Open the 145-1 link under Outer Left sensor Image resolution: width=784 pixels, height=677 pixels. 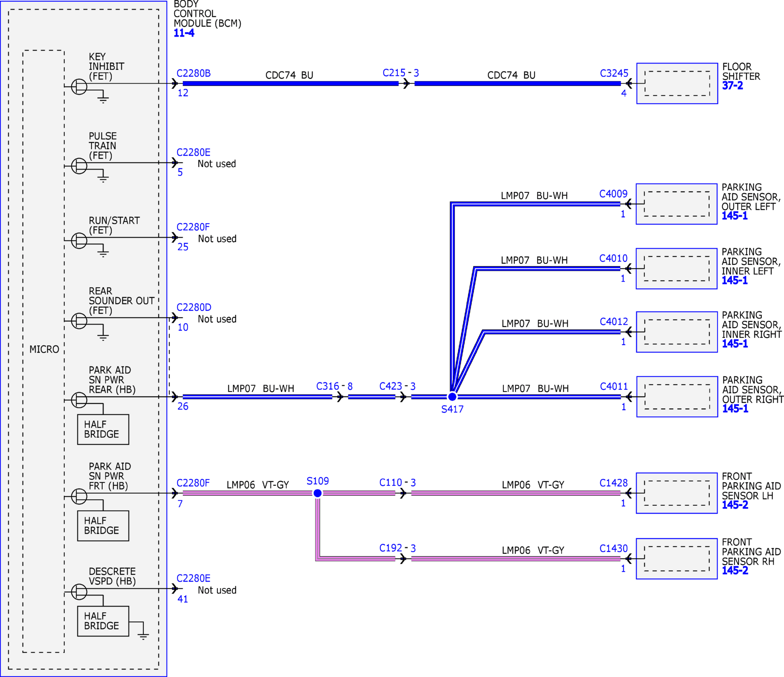[735, 216]
